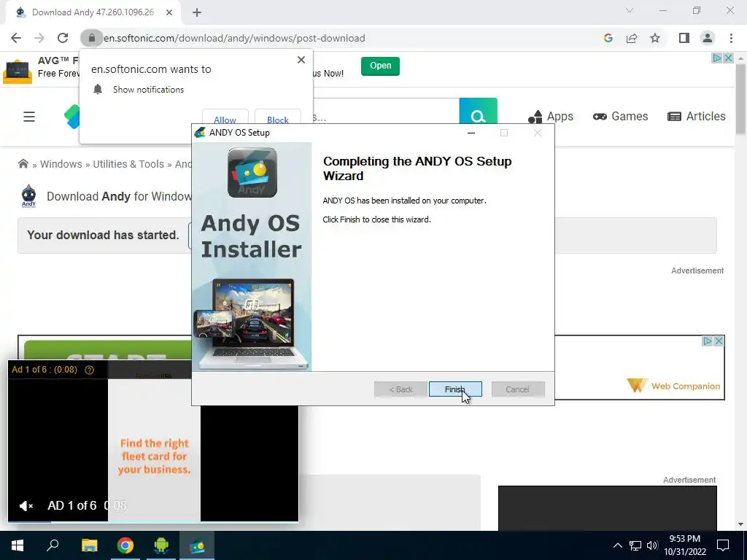Viewport: 747px width, 560px height.
Task: Open the clock showing 9:53 PM
Action: [x=684, y=545]
